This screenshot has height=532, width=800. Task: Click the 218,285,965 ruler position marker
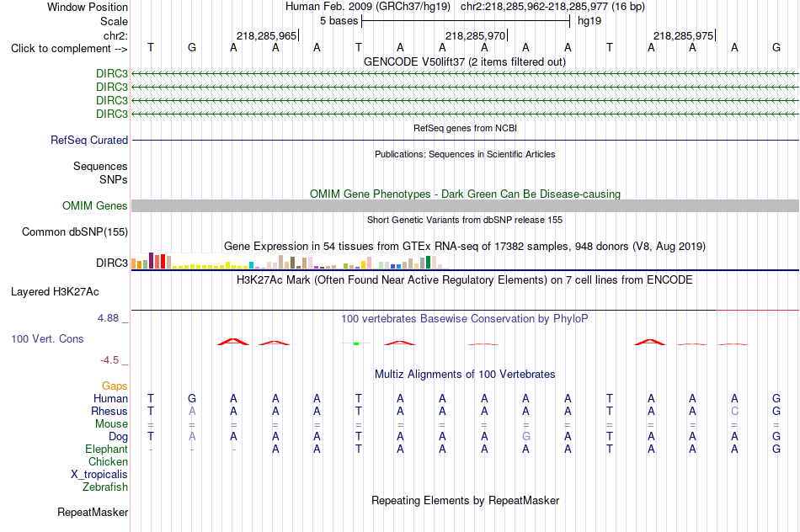tap(266, 35)
